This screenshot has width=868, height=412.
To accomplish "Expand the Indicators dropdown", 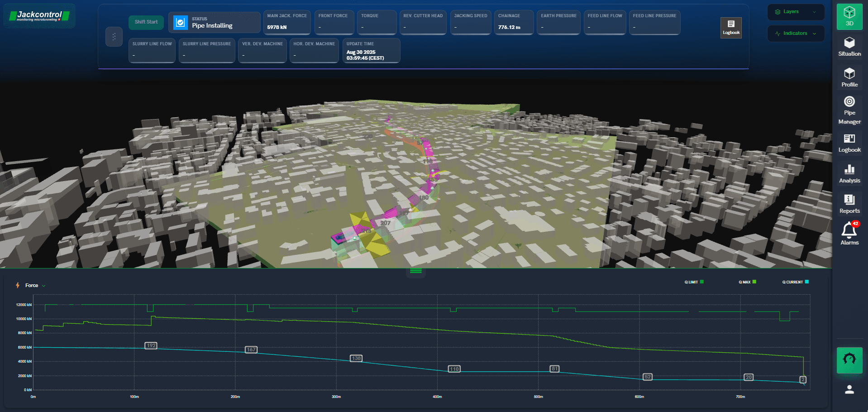I will (796, 34).
